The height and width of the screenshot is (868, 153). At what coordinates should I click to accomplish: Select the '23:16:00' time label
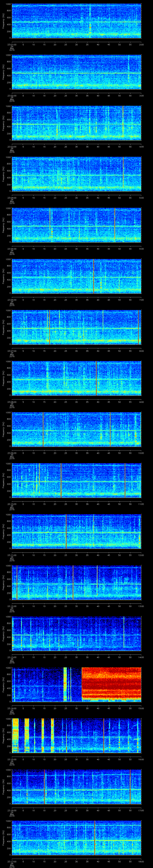tap(12, 810)
